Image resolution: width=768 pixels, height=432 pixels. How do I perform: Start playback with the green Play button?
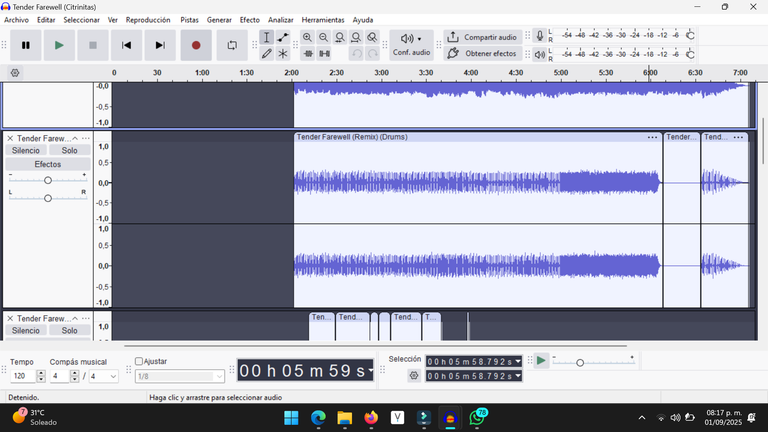click(x=59, y=45)
